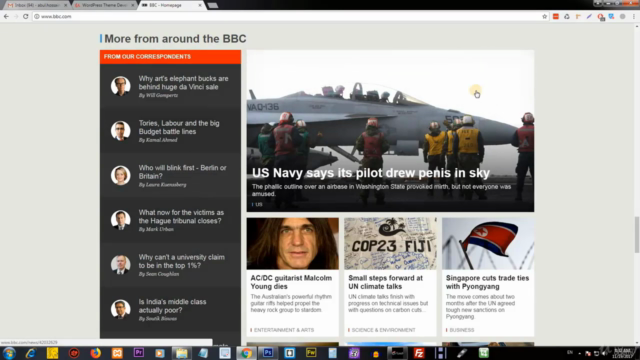Open article about art's elephant bucks

click(183, 83)
